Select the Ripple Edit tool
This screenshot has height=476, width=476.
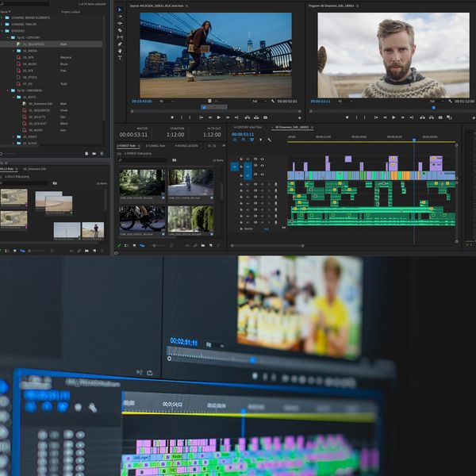tap(121, 23)
